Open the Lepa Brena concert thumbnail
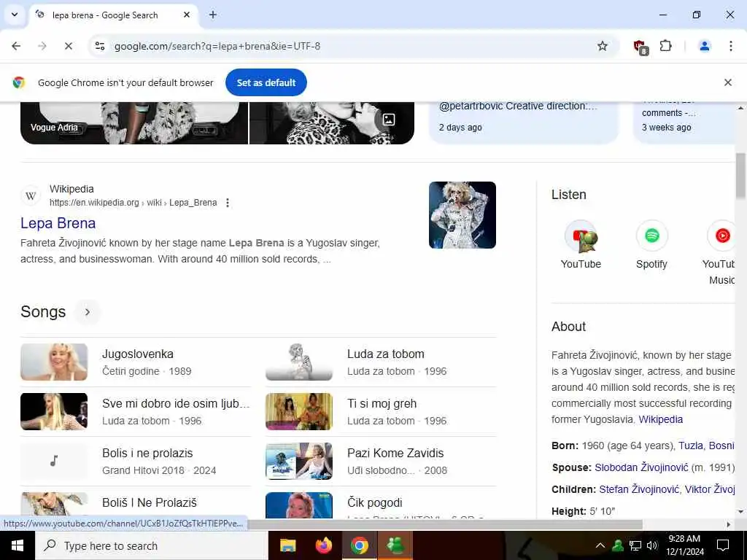Image resolution: width=747 pixels, height=560 pixels. click(462, 215)
